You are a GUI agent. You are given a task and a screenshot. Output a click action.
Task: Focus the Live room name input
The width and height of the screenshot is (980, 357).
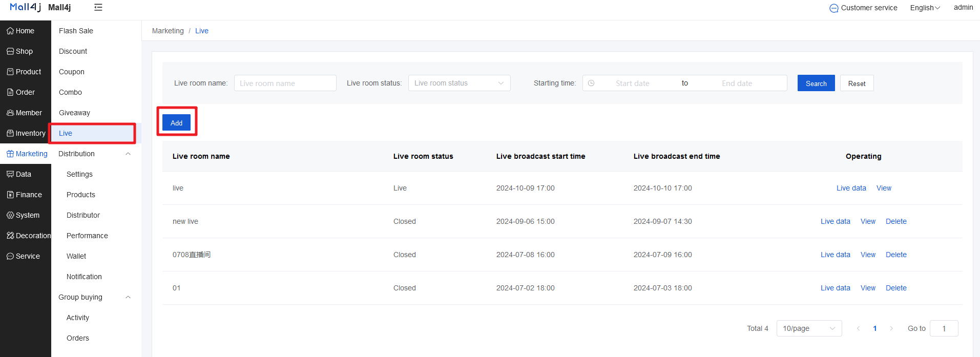coord(285,83)
